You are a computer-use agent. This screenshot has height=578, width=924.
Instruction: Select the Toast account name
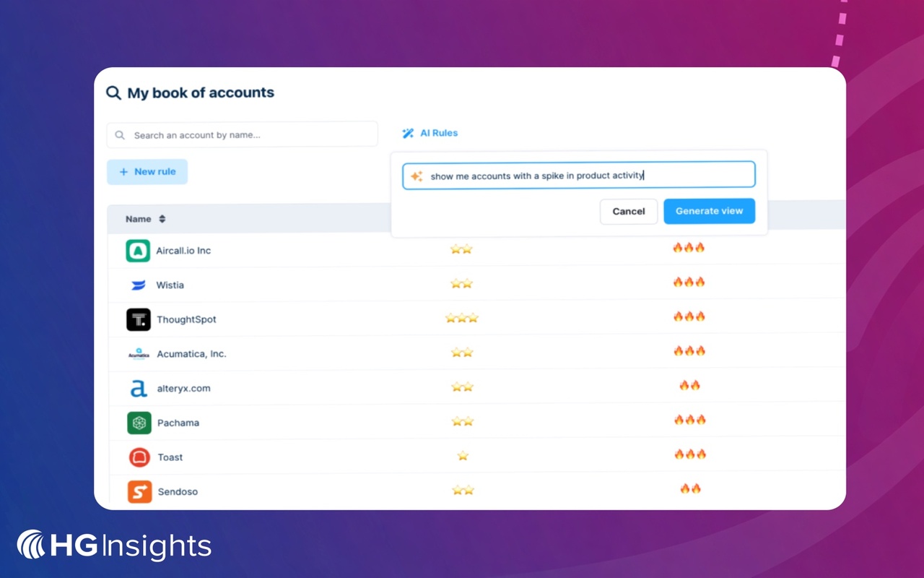pos(170,457)
